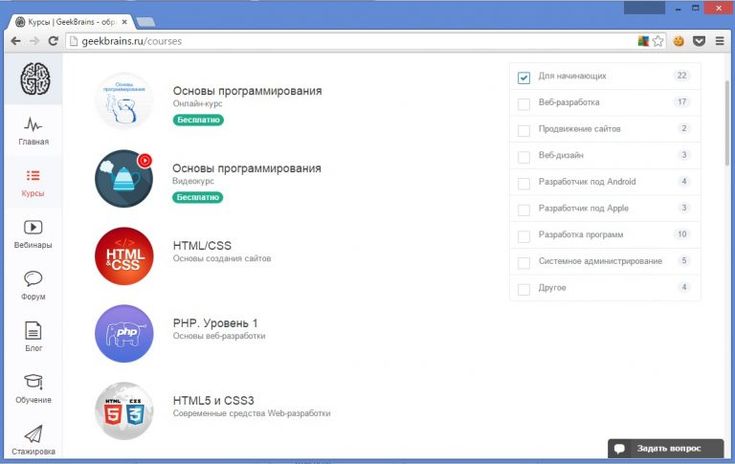
Task: Click the Современные средства Web-разработки subtitle
Action: [252, 413]
